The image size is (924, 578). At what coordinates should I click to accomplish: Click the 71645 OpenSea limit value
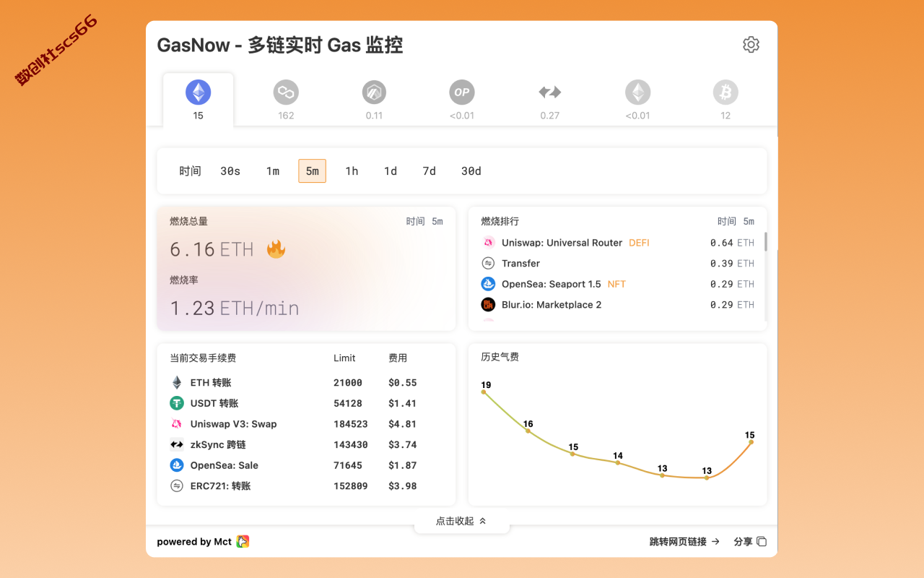pos(348,465)
